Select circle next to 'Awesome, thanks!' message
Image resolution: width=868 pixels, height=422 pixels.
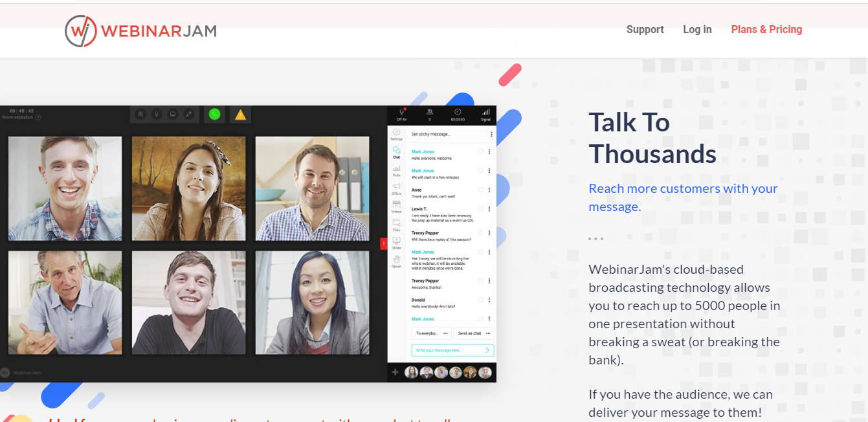[x=480, y=281]
